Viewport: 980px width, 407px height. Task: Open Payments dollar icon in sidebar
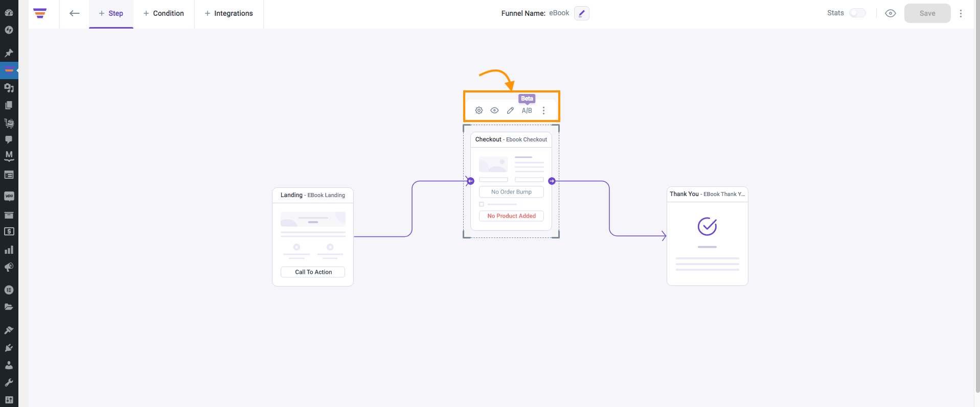(x=9, y=231)
